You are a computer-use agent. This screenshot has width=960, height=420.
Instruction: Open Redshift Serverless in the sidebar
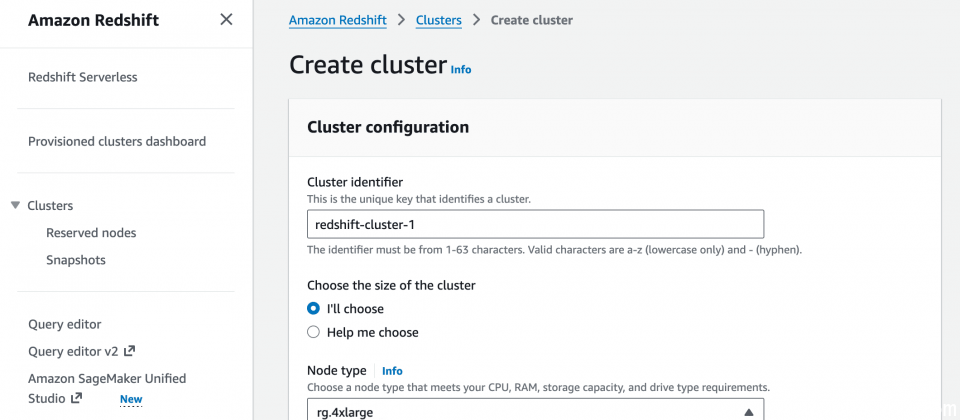point(83,77)
